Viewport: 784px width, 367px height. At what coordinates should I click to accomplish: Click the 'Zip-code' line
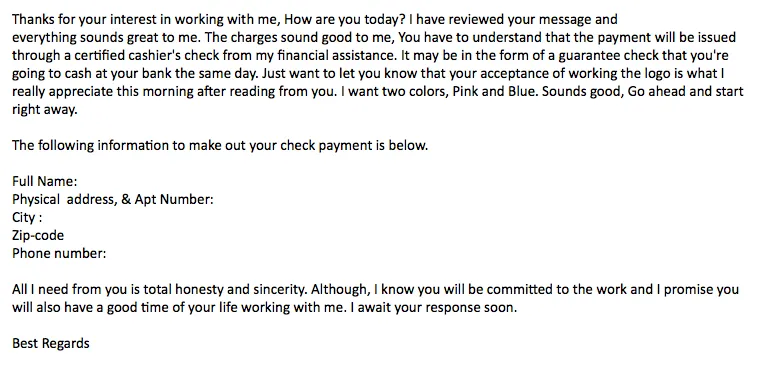38,236
